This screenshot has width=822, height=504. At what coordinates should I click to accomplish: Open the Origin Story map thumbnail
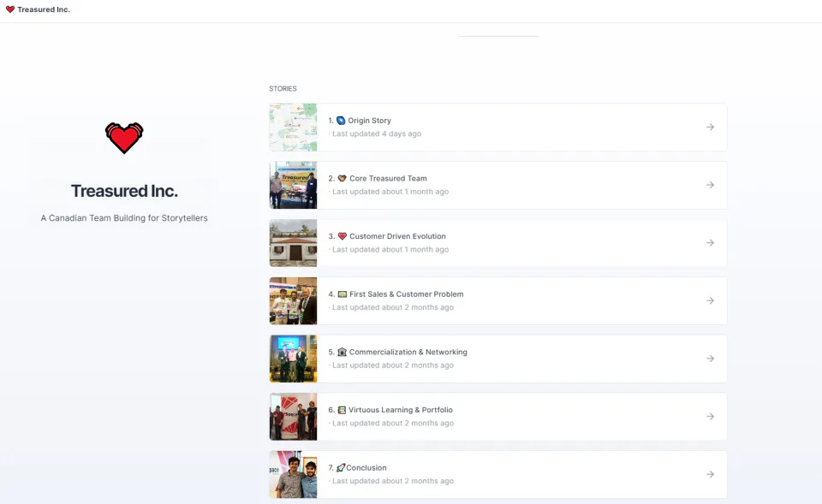click(x=293, y=127)
